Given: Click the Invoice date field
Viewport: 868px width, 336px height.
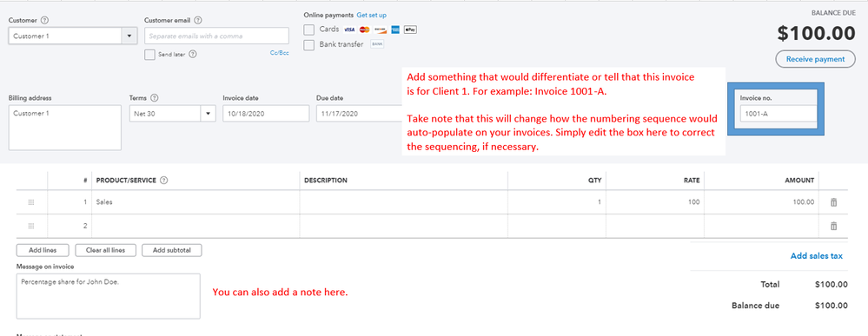Looking at the screenshot, I should pos(266,114).
